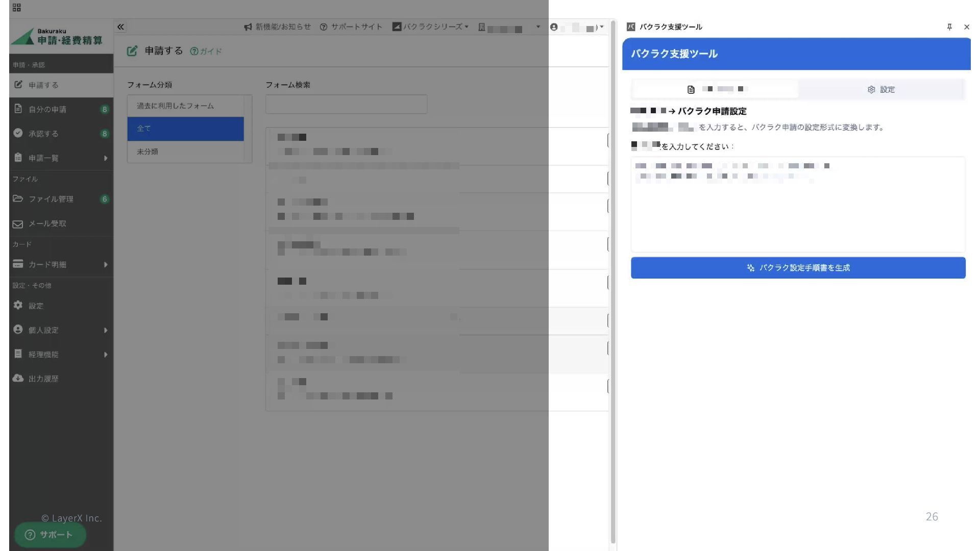This screenshot has width=980, height=551.
Task: Open the company selector dropdown
Action: [x=509, y=27]
